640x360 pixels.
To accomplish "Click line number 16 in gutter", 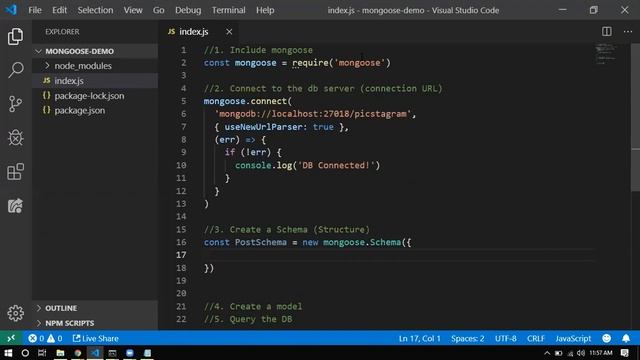I will click(x=181, y=242).
